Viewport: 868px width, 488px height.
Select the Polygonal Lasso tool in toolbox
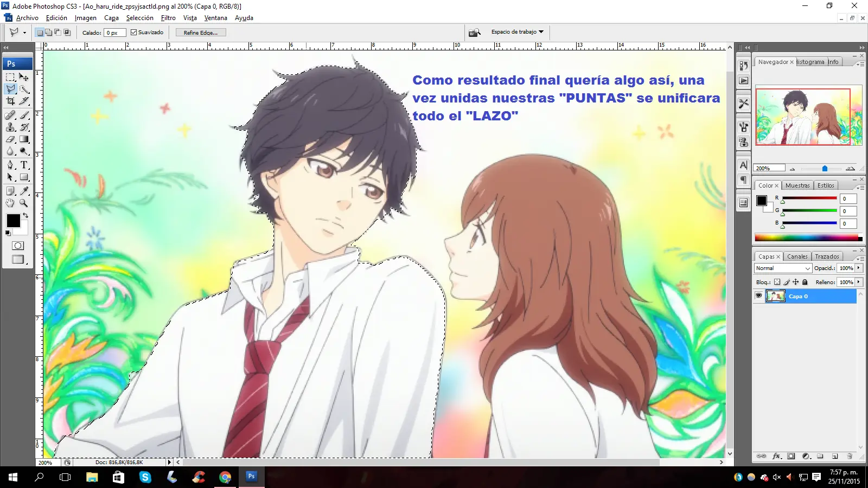[x=10, y=89]
